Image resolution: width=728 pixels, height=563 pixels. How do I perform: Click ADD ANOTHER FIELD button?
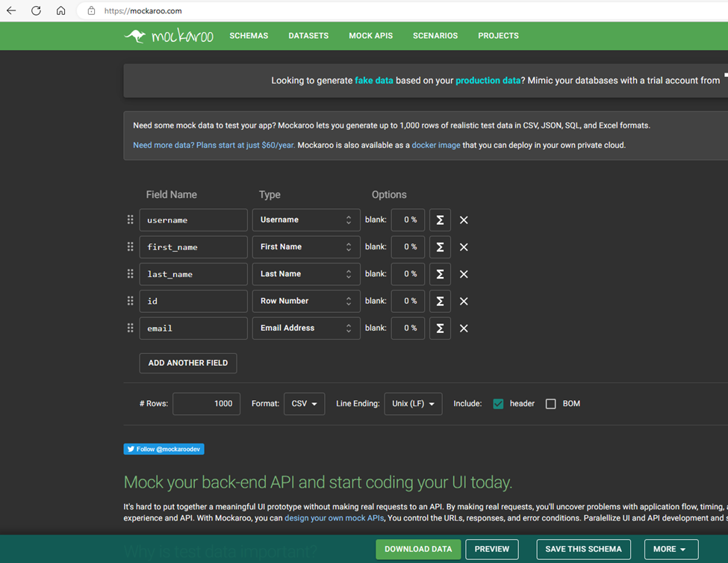click(188, 363)
